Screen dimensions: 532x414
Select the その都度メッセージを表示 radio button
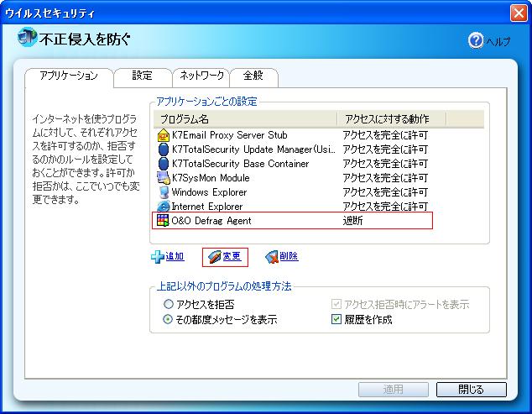[x=168, y=319]
